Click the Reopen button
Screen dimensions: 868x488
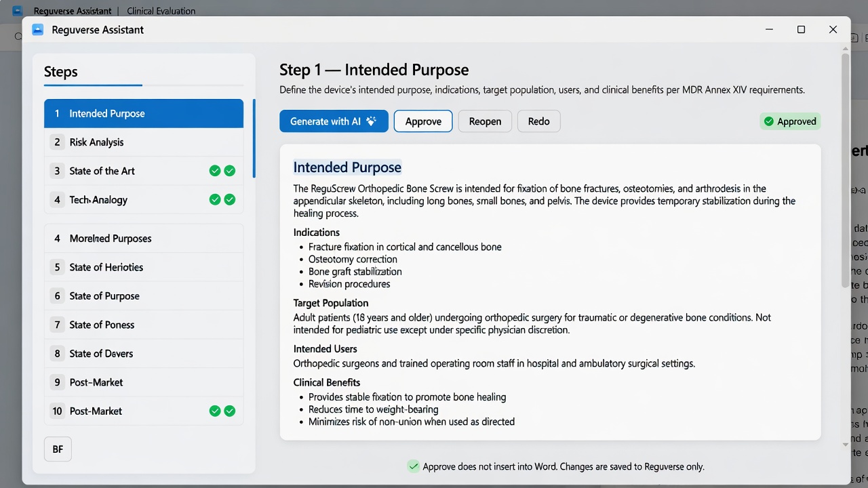485,121
